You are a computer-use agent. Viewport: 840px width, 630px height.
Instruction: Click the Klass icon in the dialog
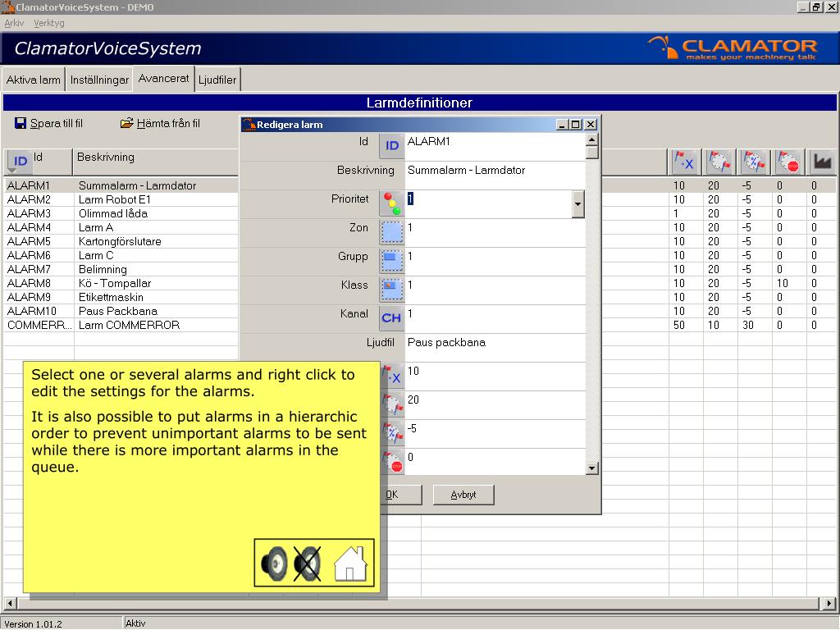pos(391,290)
